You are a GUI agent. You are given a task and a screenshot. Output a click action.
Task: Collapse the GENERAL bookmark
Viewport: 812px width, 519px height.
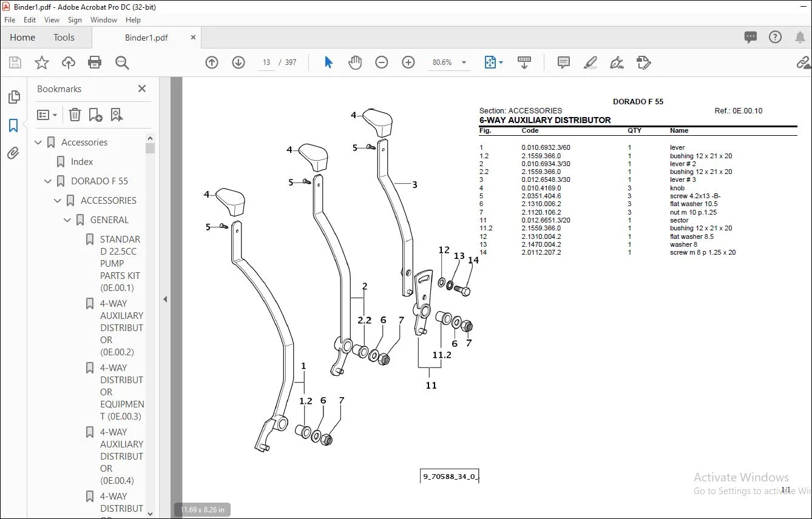coord(68,220)
